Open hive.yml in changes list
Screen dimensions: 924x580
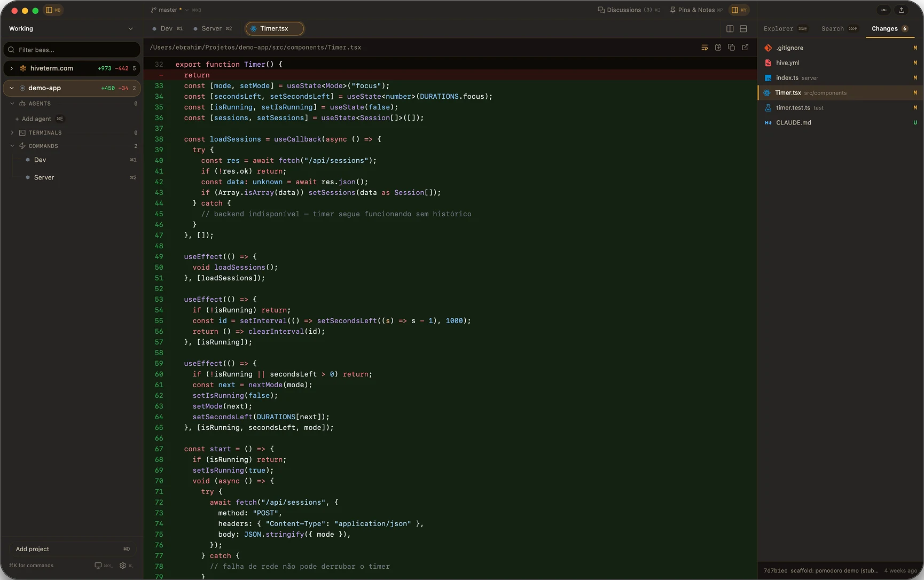(840, 63)
